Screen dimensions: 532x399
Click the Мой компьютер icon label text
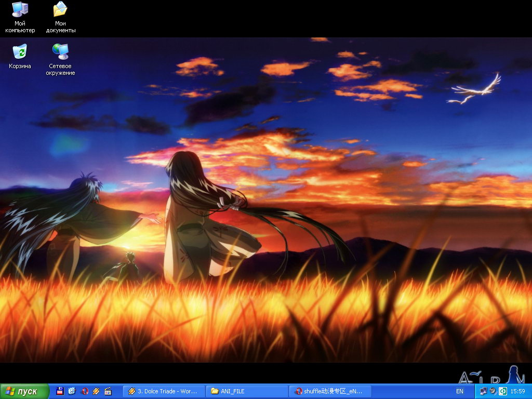click(20, 27)
